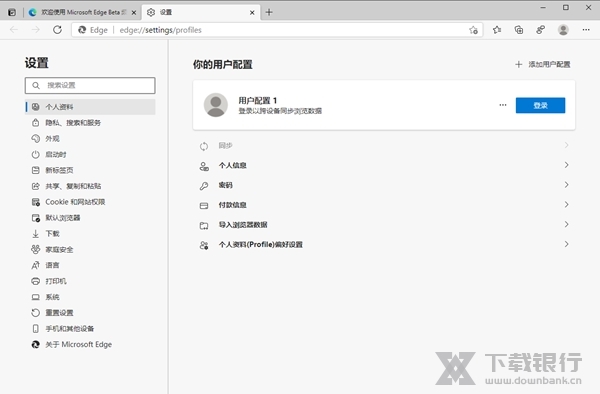Image resolution: width=600 pixels, height=394 pixels.
Task: Click the key icon next to 密码
Action: [204, 186]
